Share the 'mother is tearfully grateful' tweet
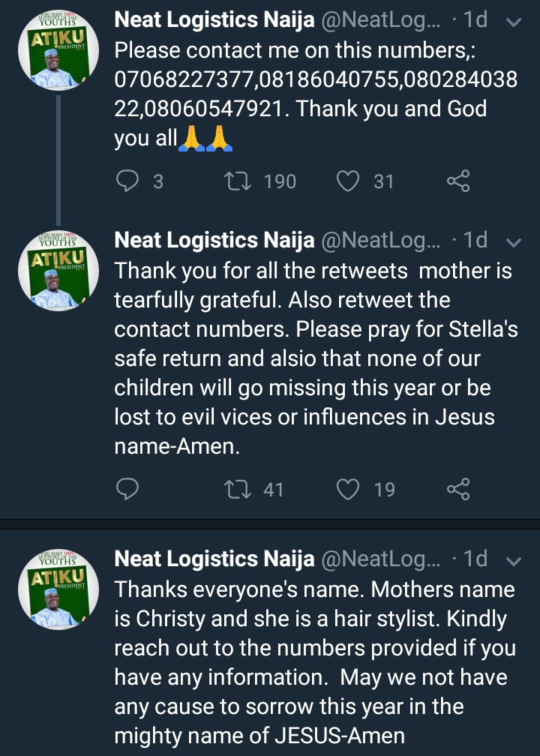 coord(457,490)
